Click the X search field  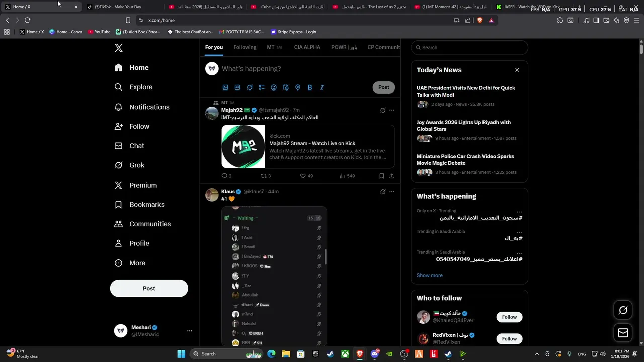pos(469,48)
